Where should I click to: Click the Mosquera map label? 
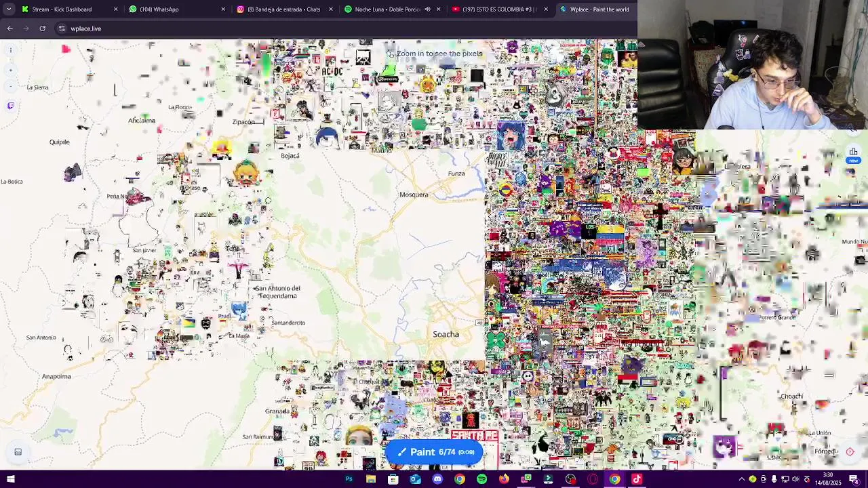click(414, 195)
